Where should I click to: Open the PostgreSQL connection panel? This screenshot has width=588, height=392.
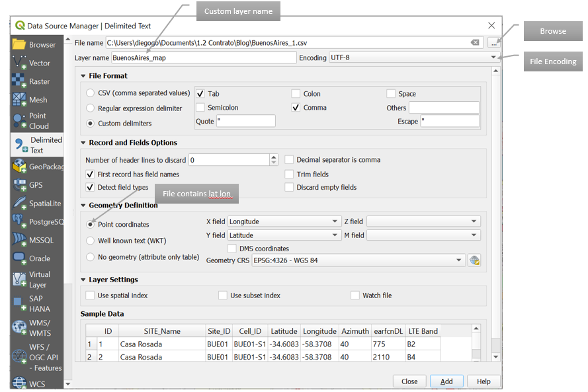point(19,221)
